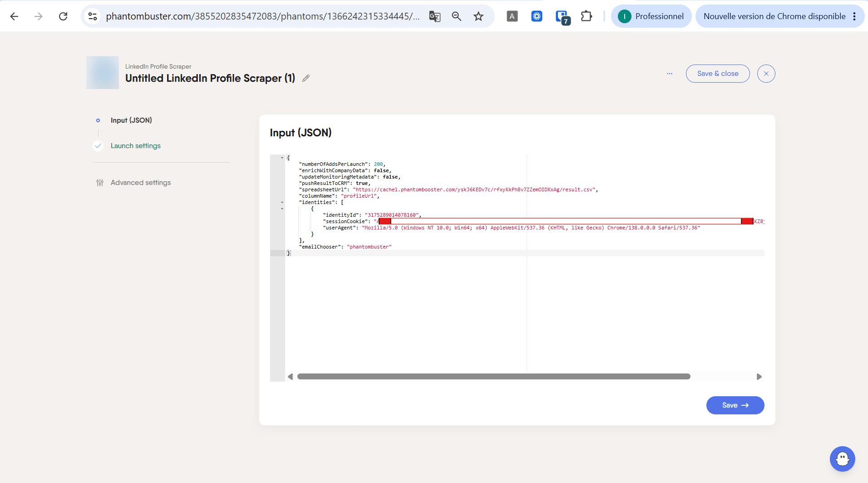The width and height of the screenshot is (868, 483).
Task: Open the ghost chat support widget
Action: coord(843,459)
